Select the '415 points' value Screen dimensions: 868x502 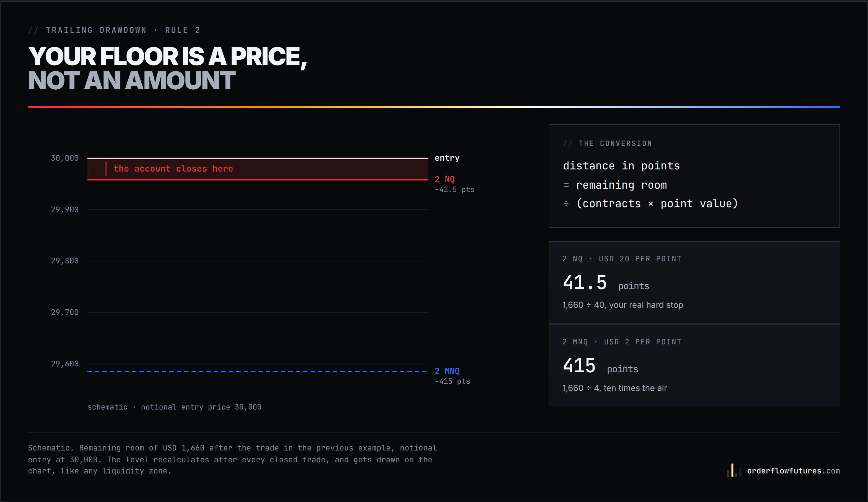pyautogui.click(x=600, y=366)
